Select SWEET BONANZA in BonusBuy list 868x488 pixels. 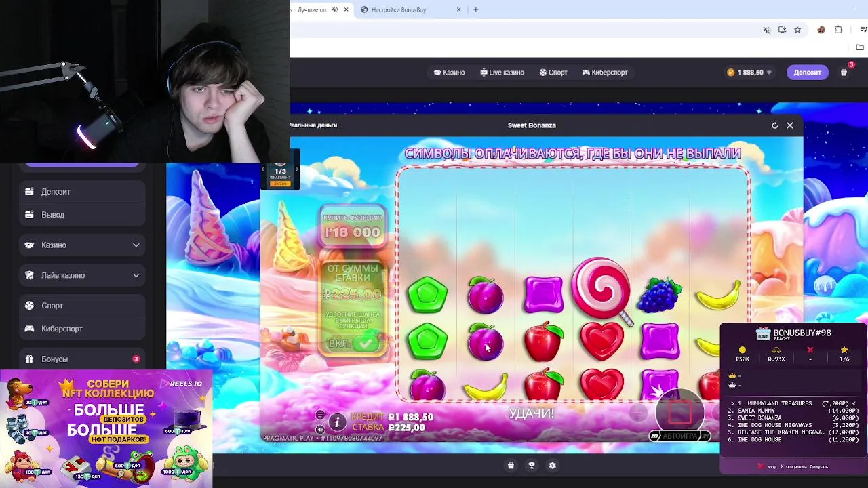[x=792, y=418]
